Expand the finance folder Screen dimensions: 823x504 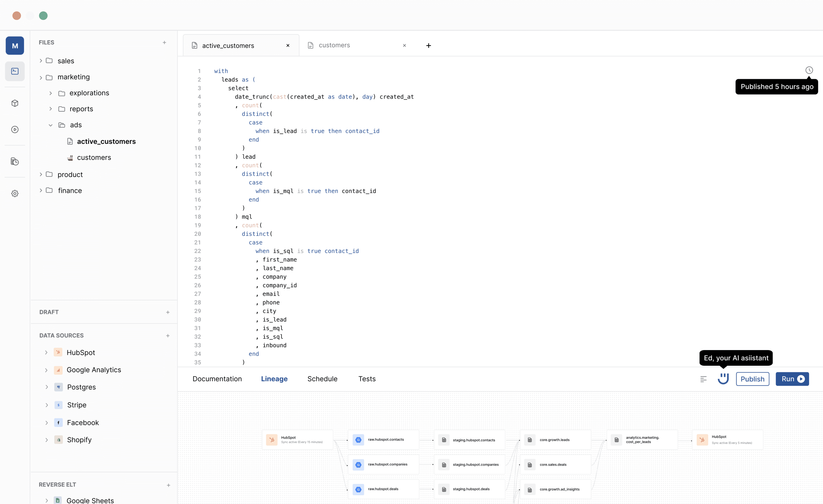pos(41,190)
